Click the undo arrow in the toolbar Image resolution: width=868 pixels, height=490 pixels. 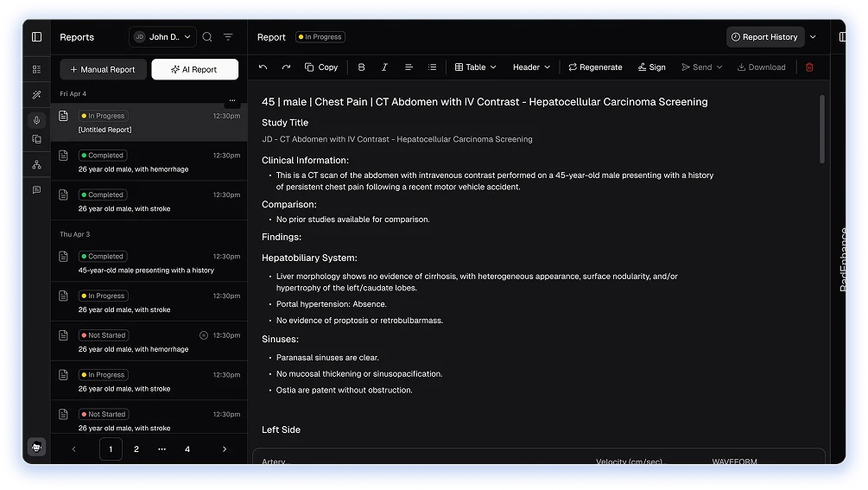point(263,67)
